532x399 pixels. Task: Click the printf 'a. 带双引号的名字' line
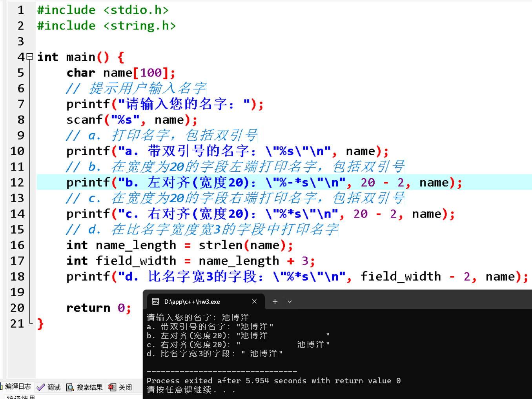click(228, 151)
